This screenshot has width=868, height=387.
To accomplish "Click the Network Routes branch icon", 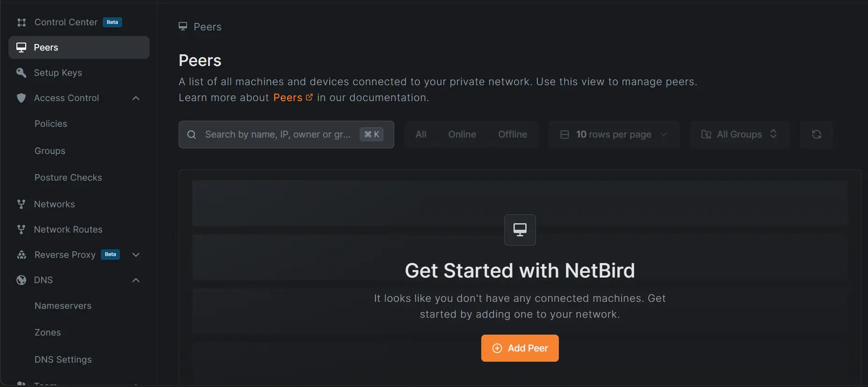I will [x=21, y=229].
